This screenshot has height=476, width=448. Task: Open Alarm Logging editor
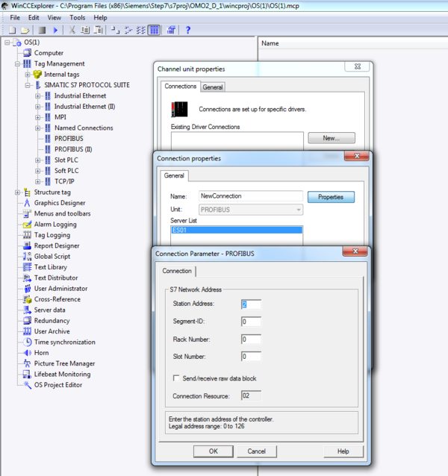[x=55, y=225]
